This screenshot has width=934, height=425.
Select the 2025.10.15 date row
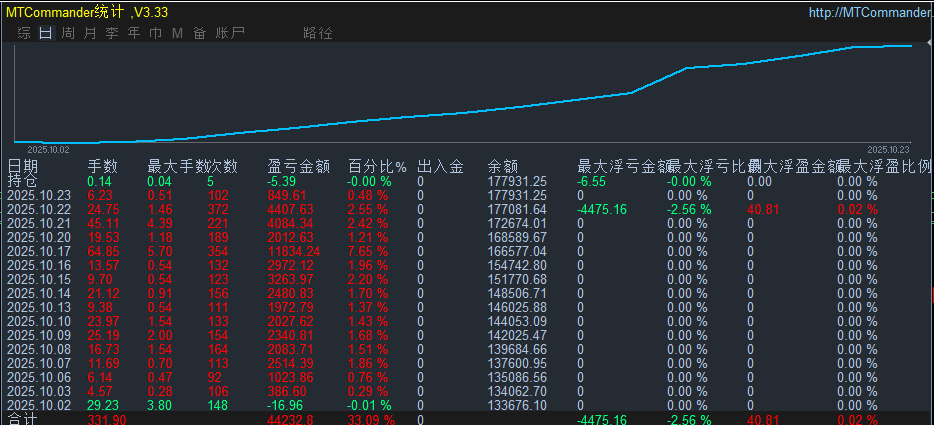(x=39, y=280)
